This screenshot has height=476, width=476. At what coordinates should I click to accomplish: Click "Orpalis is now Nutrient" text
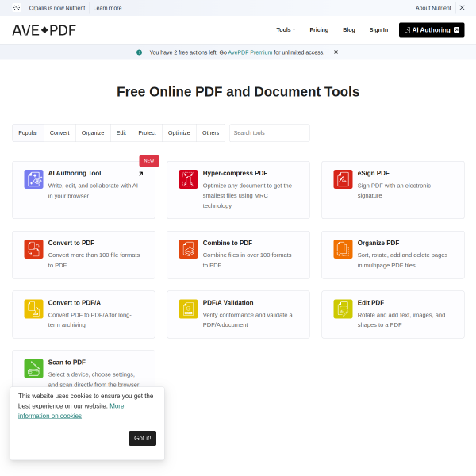click(x=57, y=8)
